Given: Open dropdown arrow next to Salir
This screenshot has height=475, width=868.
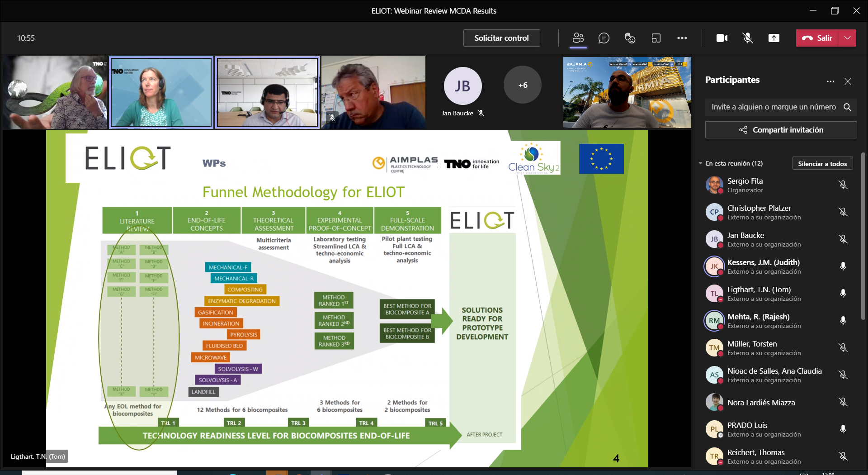Looking at the screenshot, I should tap(848, 38).
